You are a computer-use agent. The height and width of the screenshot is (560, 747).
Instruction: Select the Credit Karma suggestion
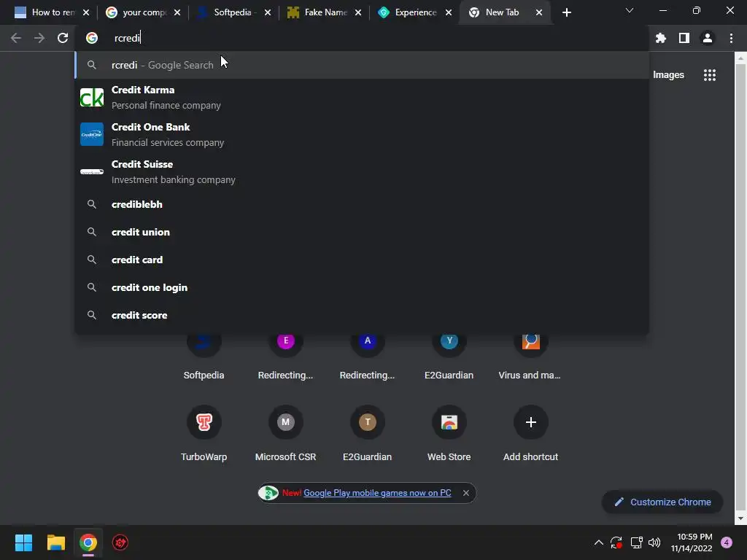click(362, 98)
